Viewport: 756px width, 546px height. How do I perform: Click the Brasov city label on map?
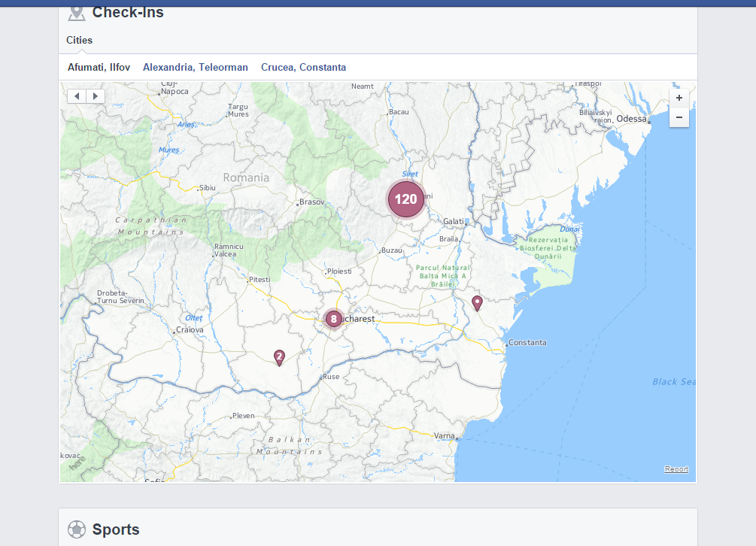coord(312,202)
